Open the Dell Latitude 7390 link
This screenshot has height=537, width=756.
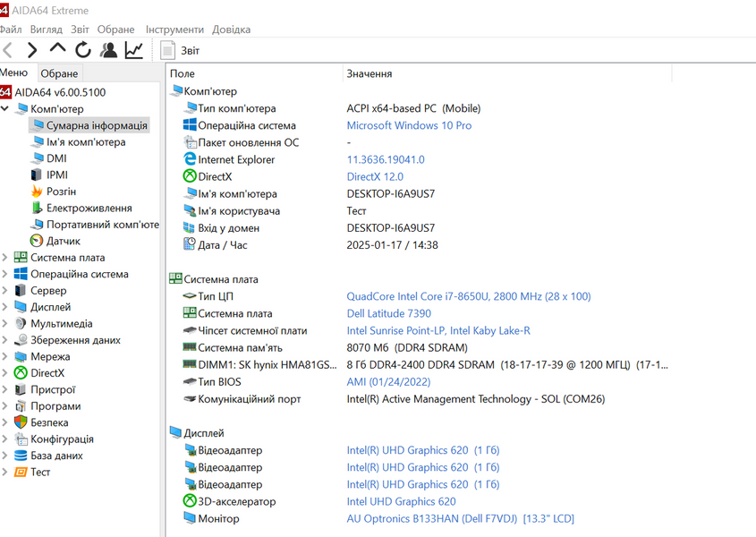click(389, 313)
